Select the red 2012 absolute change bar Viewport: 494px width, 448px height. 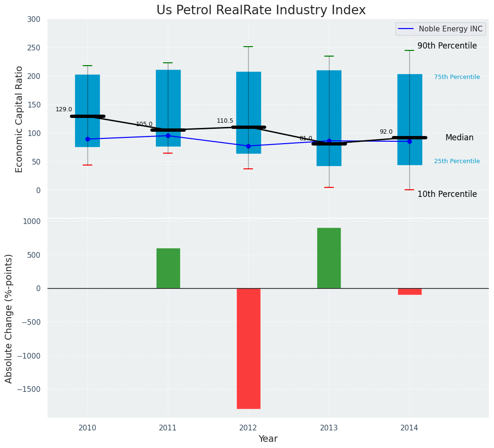tap(249, 348)
